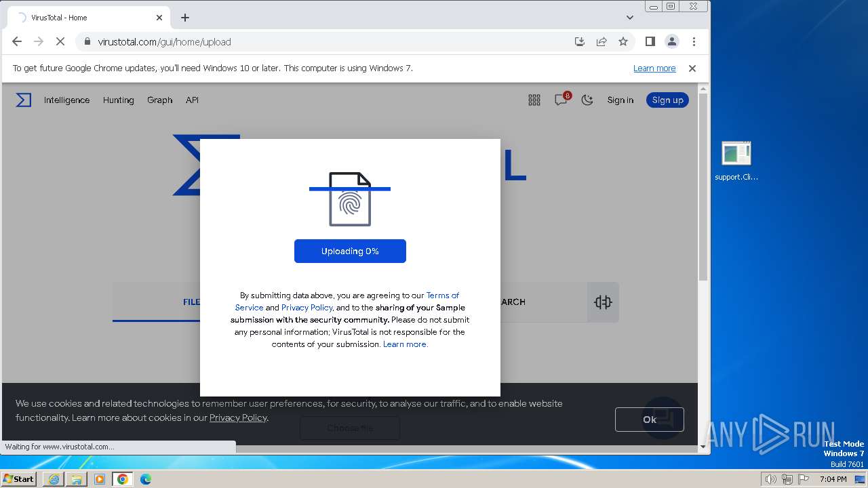
Task: Open the Graph menu
Action: pos(160,100)
